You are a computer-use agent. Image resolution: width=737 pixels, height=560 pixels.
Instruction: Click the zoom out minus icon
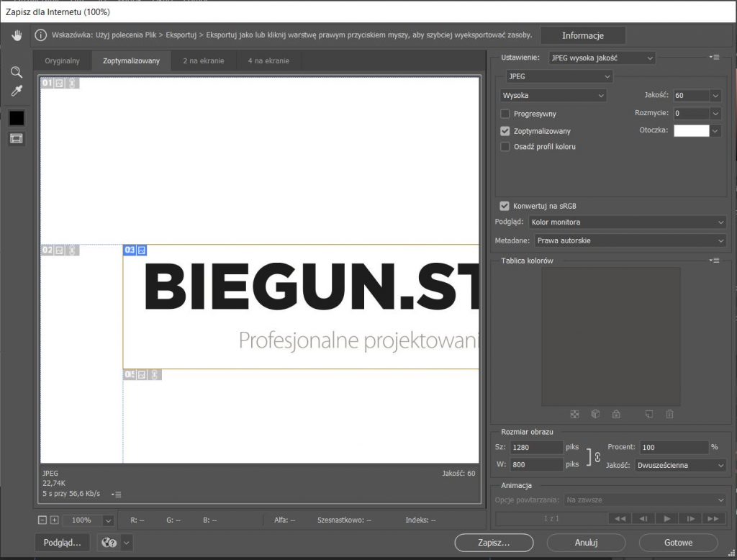[x=42, y=520]
